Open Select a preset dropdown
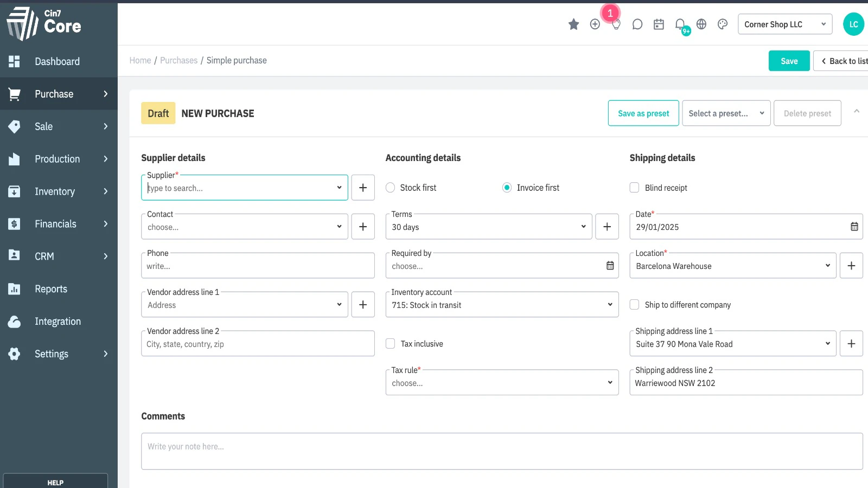868x488 pixels. click(726, 113)
